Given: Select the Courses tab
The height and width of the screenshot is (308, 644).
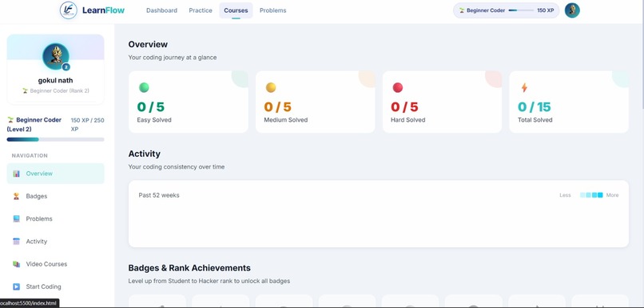Looking at the screenshot, I should click(x=236, y=10).
